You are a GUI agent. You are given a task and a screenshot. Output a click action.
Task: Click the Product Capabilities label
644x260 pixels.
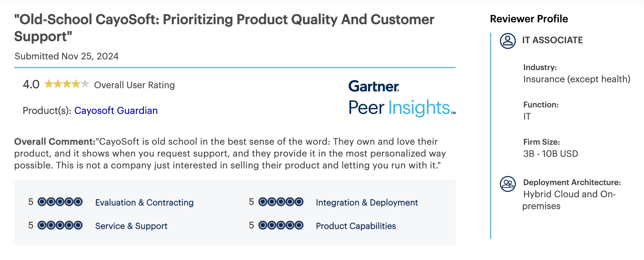pos(356,226)
